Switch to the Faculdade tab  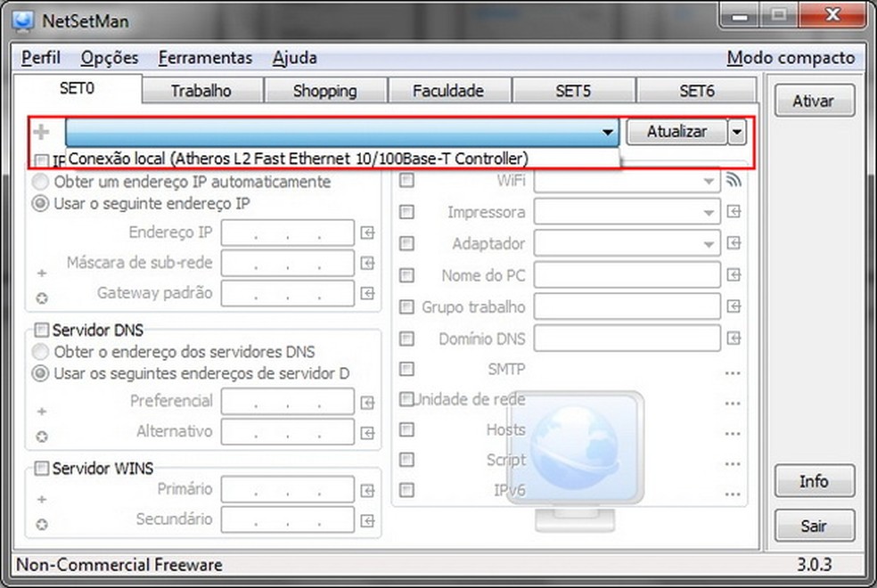pyautogui.click(x=448, y=91)
